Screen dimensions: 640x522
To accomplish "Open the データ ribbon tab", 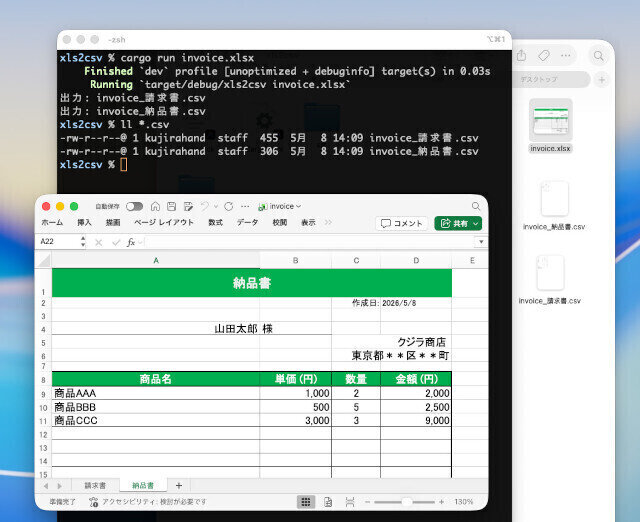I will pyautogui.click(x=247, y=222).
